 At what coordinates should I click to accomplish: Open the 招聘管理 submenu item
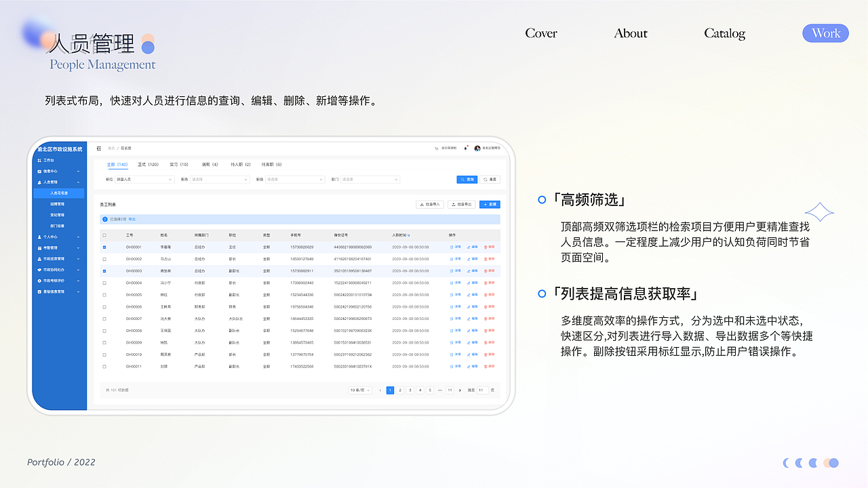point(58,204)
